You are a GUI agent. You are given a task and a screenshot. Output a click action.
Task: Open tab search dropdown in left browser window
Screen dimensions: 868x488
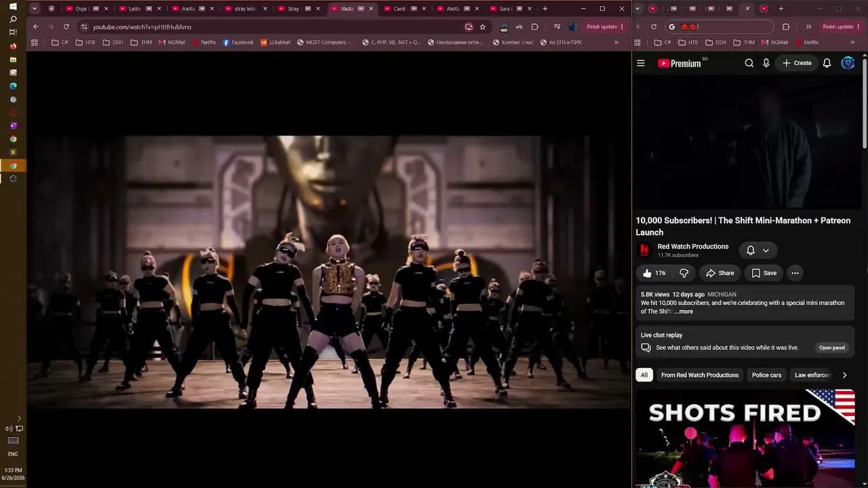(x=35, y=9)
